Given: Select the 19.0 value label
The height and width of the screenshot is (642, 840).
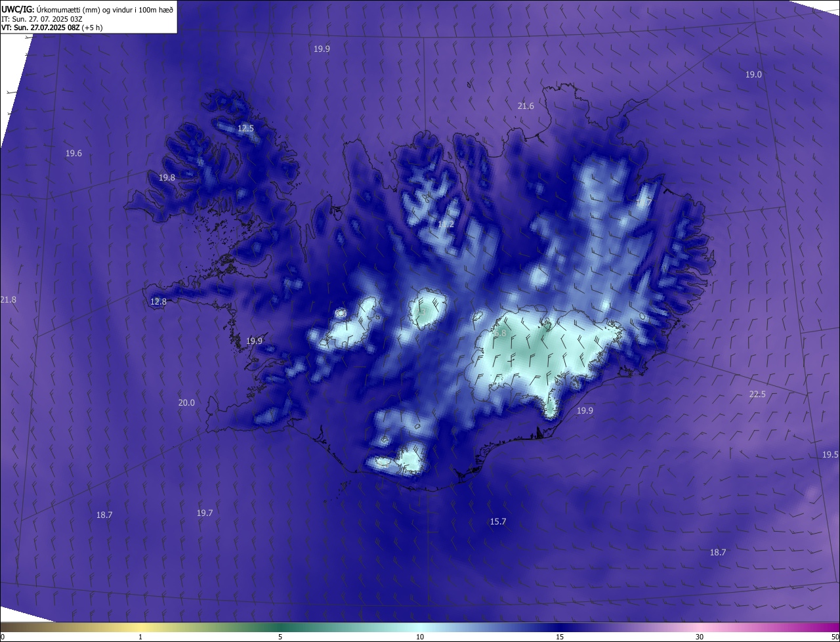Looking at the screenshot, I should coord(753,74).
